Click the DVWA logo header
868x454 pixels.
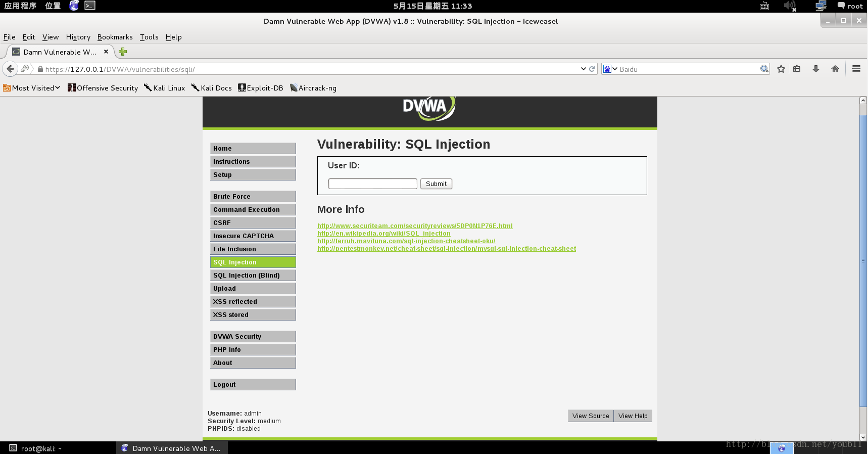(429, 108)
